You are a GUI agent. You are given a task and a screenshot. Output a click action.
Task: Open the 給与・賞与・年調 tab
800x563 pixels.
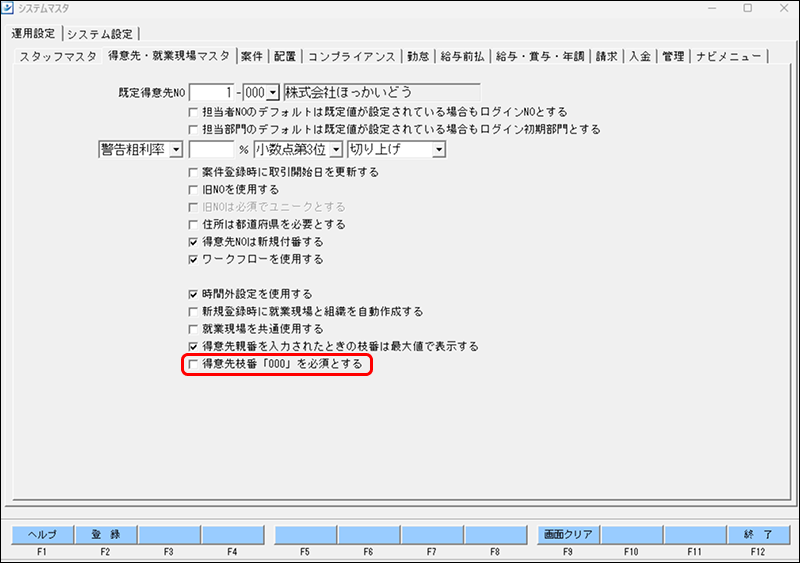pos(540,56)
